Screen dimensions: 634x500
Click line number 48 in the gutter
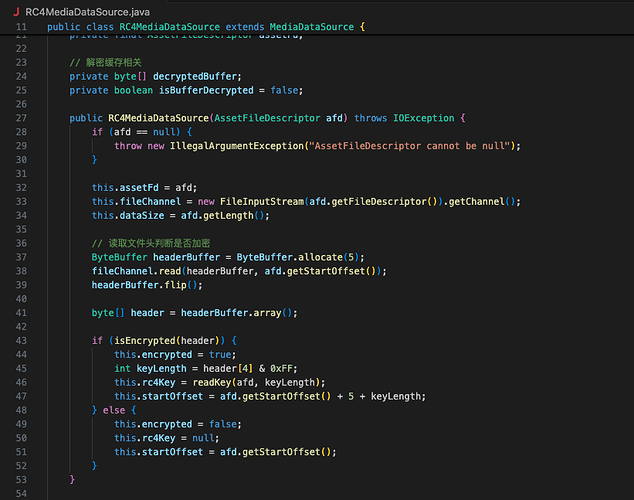(x=21, y=410)
